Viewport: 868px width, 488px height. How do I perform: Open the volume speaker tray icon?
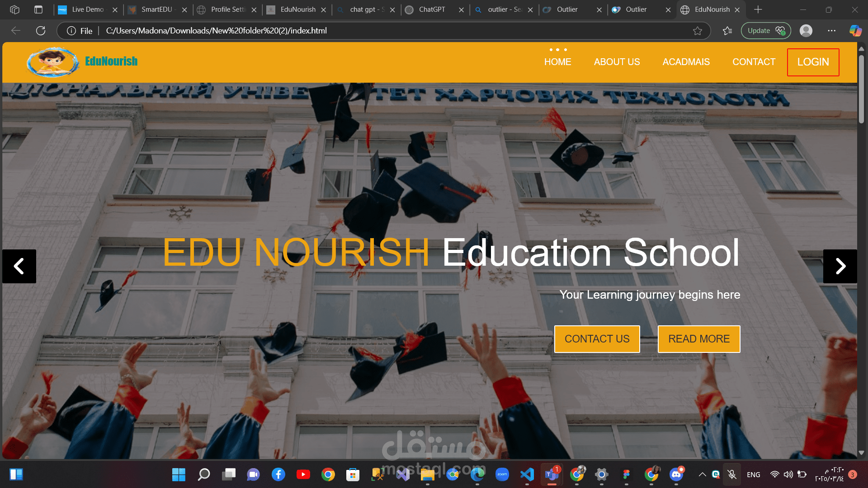coord(788,474)
